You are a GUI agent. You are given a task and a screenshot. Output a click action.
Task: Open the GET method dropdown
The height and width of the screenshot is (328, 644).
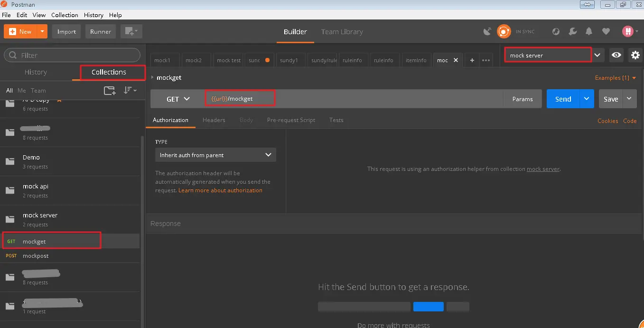[x=177, y=99]
